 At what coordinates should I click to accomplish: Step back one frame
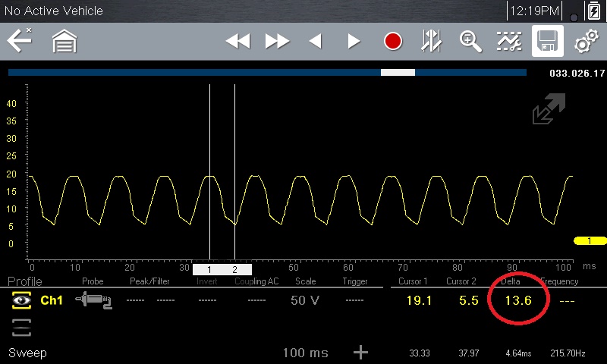315,42
